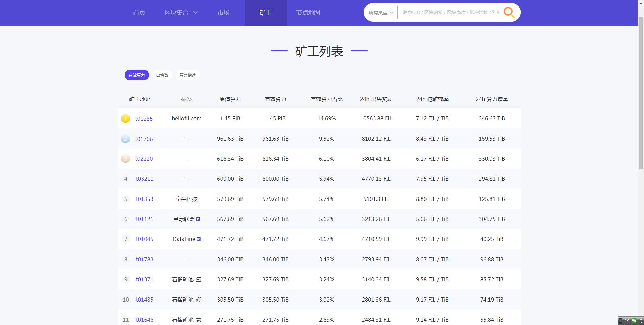Click the verified badge next to 星际联盟

coord(198,219)
